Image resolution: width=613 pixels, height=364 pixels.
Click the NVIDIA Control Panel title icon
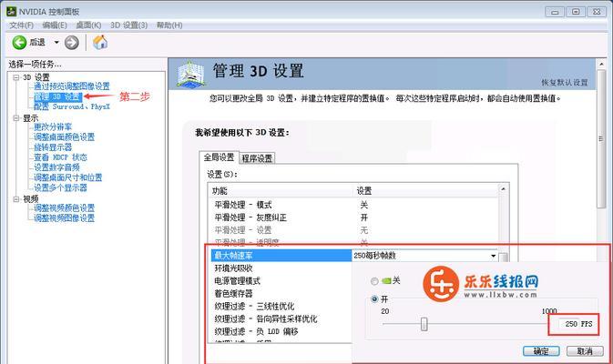(x=11, y=11)
